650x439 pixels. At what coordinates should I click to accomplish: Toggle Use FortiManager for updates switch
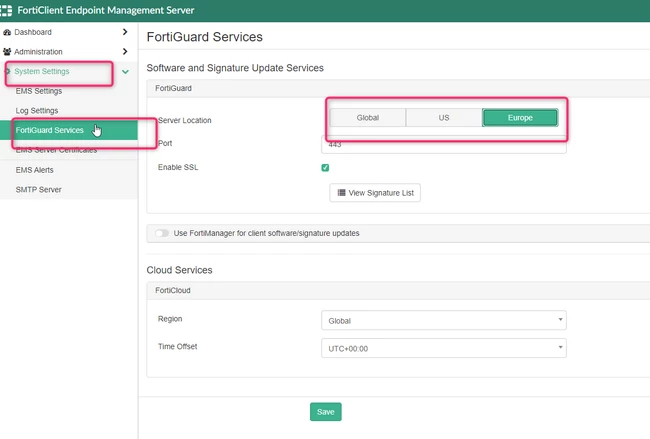[162, 233]
